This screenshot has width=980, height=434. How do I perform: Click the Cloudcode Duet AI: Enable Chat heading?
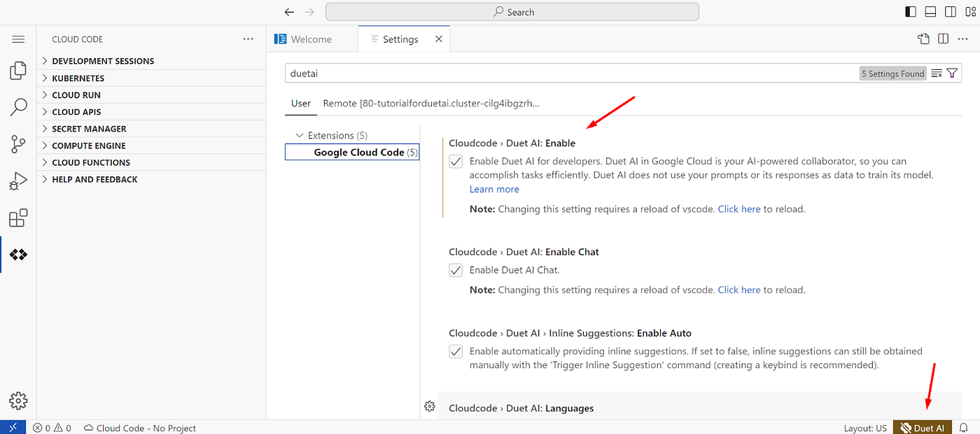click(524, 252)
